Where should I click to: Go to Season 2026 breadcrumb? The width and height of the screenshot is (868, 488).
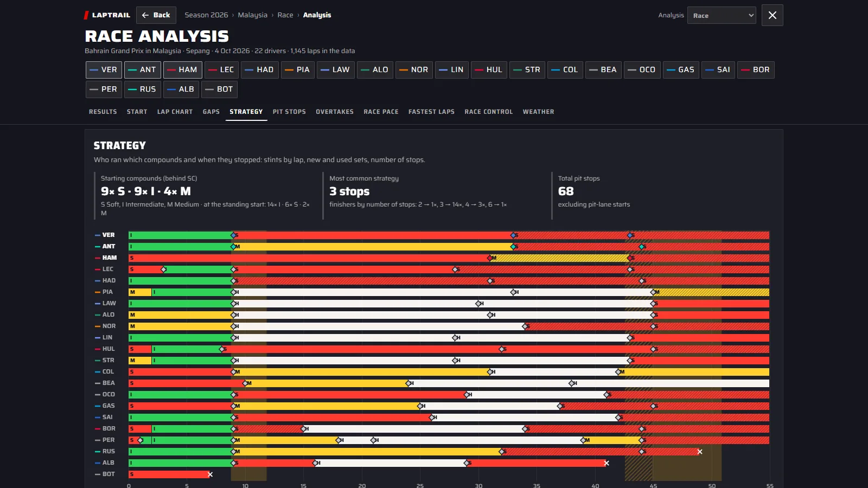click(206, 15)
